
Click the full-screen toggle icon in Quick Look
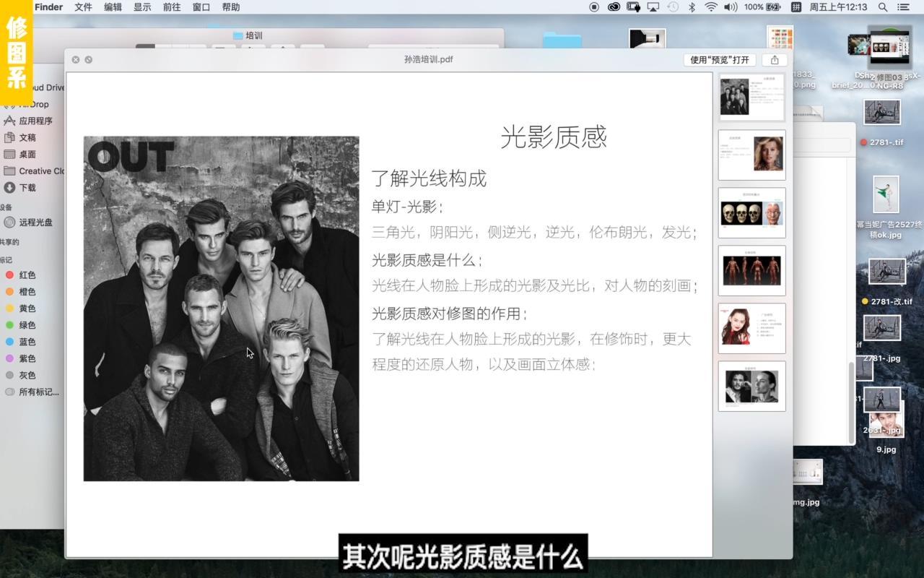point(89,59)
